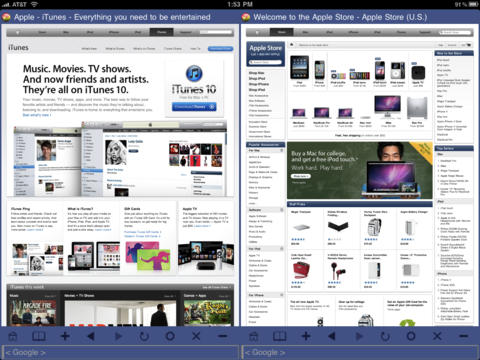Tap the Wi-Fi indicator in the status bar

(35, 4)
